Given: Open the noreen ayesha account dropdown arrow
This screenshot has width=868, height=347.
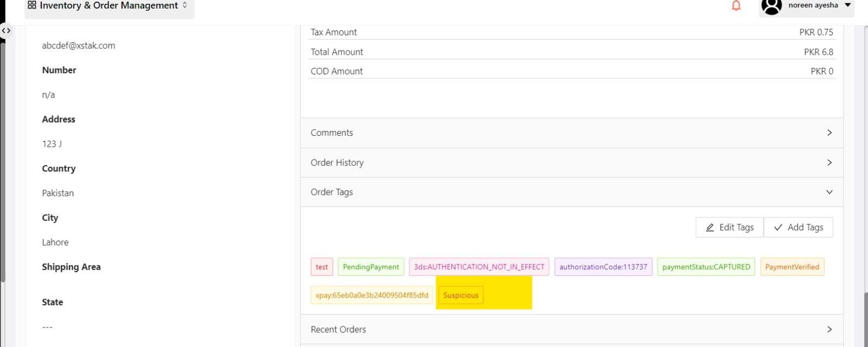Looking at the screenshot, I should 847,5.
